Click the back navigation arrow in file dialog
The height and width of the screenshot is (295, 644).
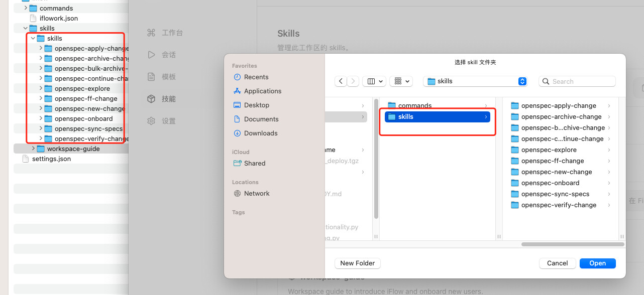[341, 81]
